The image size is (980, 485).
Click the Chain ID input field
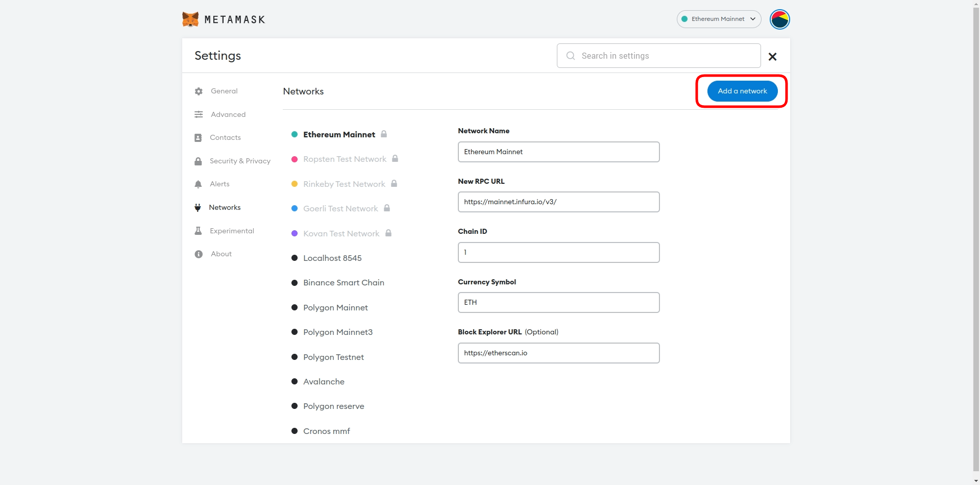pyautogui.click(x=558, y=252)
